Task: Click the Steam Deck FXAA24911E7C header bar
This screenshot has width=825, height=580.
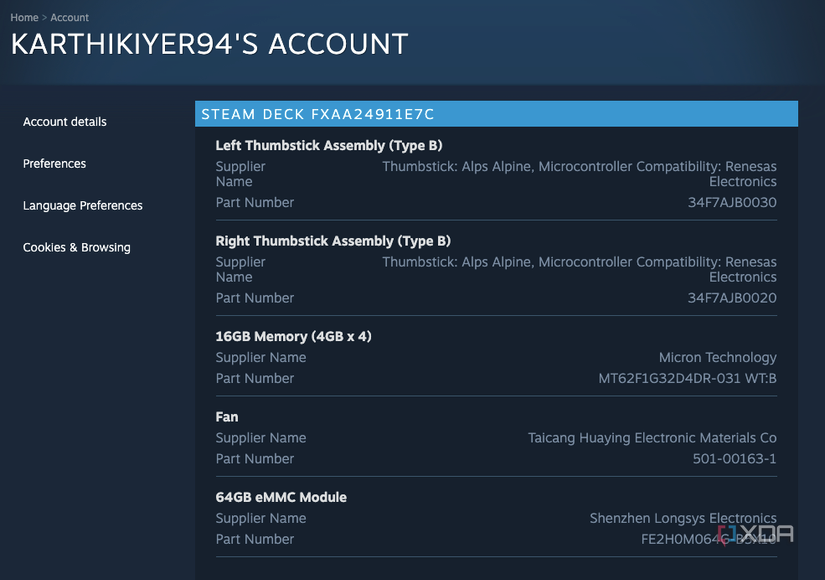Action: (496, 114)
